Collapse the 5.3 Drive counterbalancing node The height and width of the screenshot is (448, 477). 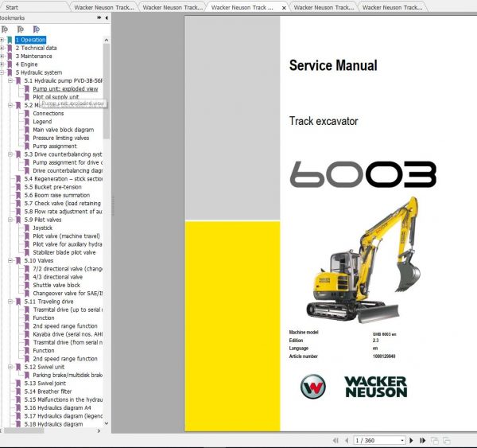10,154
